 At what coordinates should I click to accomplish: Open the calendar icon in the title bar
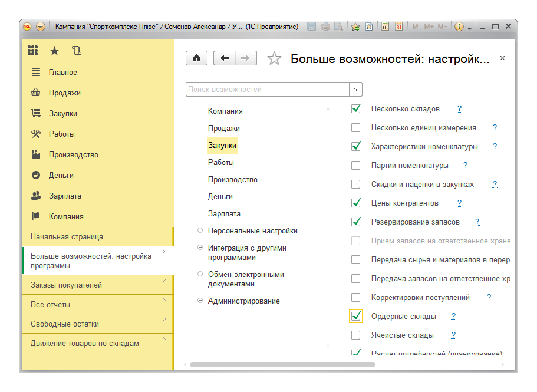tap(399, 27)
